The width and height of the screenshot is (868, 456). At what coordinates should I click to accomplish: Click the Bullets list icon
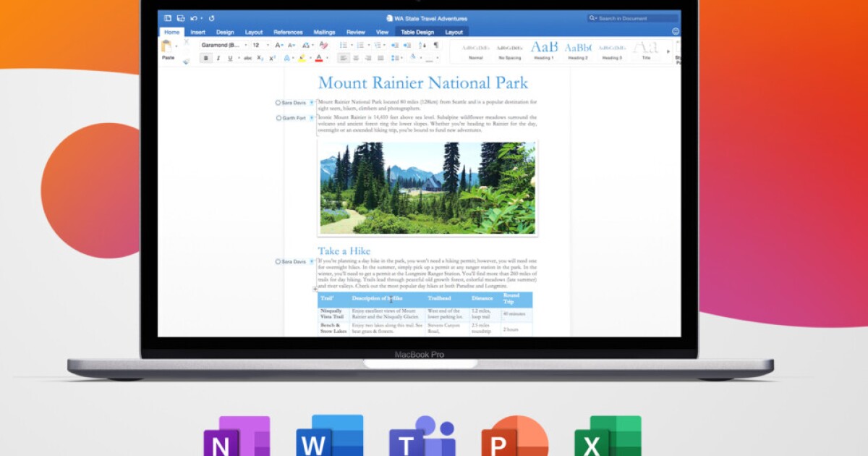pos(344,45)
